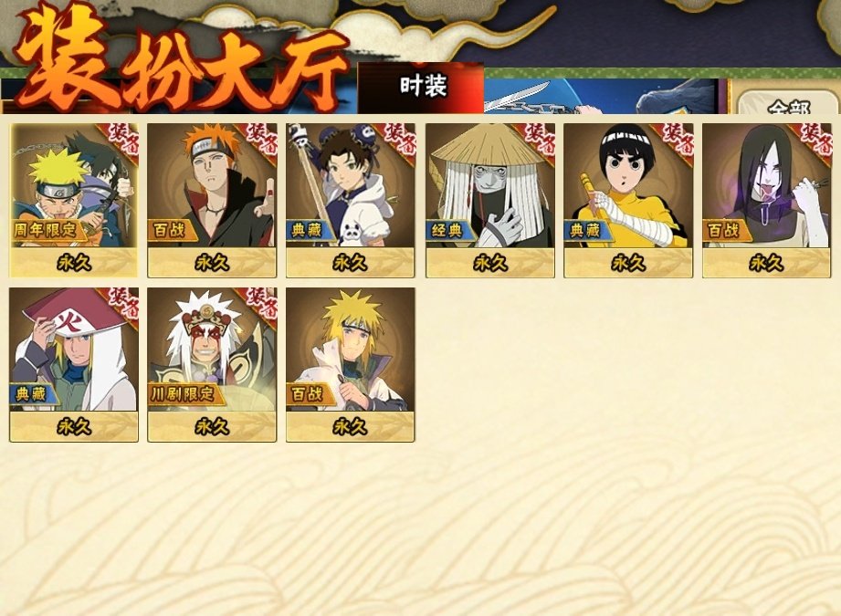The width and height of the screenshot is (841, 616).
Task: Click the 永久 label under Orochimaru costume
Action: click(x=766, y=263)
